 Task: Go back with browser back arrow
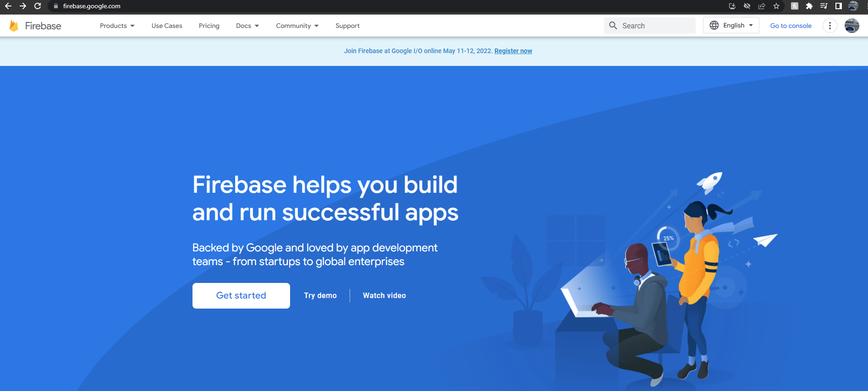click(8, 6)
